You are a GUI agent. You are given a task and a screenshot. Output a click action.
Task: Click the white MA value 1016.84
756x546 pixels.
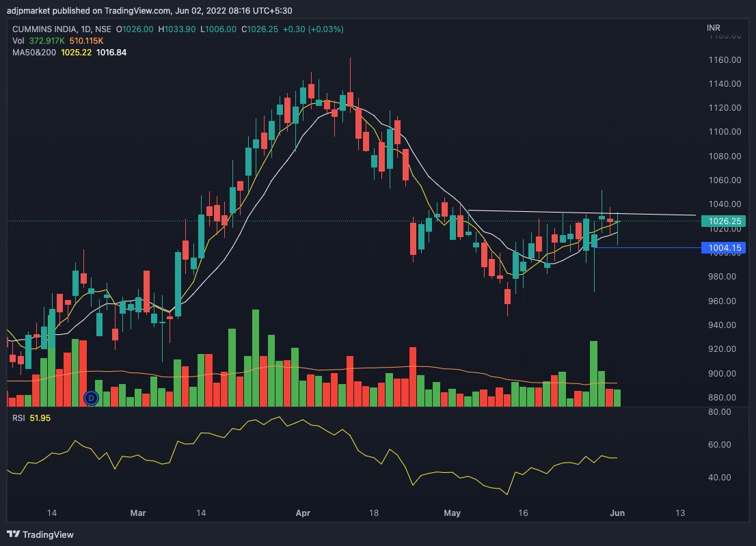(111, 53)
